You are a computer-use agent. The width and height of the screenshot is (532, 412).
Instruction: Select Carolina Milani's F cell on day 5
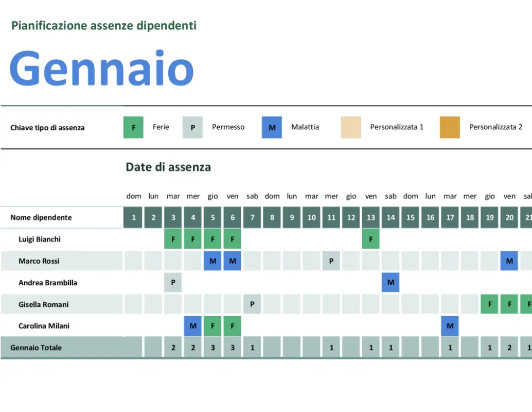pyautogui.click(x=212, y=325)
